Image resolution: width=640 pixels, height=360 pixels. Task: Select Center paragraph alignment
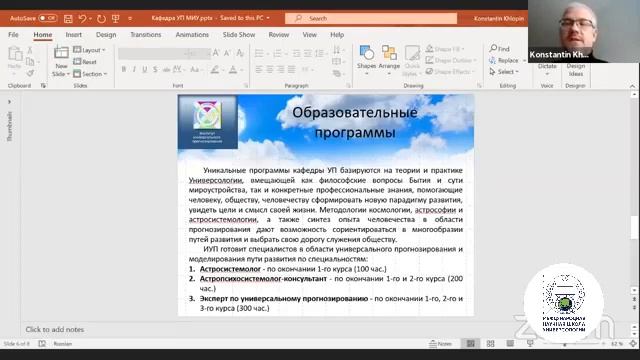pyautogui.click(x=270, y=70)
